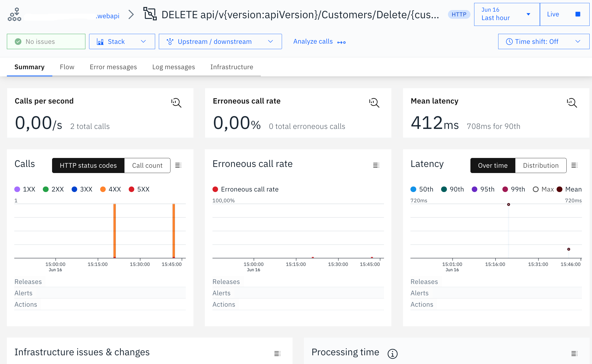
Task: Expand Alerts row under Latency chart
Action: (496, 293)
